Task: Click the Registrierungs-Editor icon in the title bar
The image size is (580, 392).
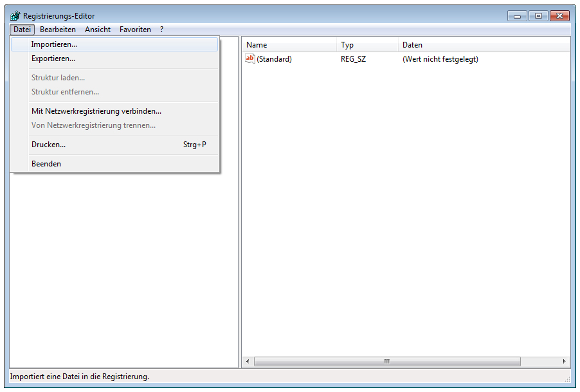Action: [15, 16]
